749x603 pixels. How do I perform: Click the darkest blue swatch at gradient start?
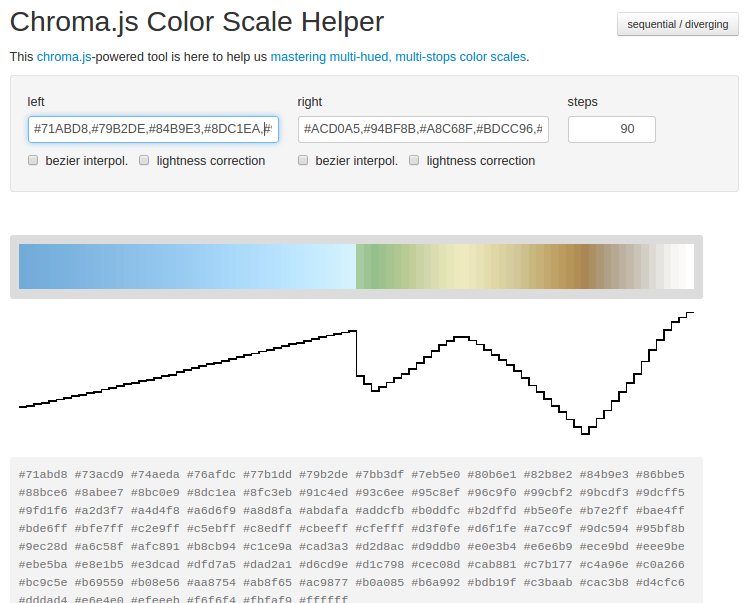(x=23, y=267)
